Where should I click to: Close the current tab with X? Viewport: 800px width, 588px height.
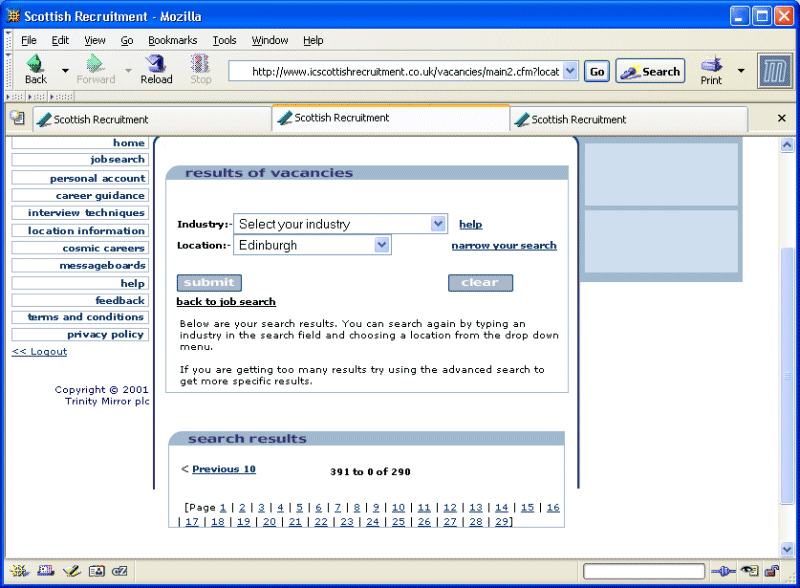(x=781, y=118)
